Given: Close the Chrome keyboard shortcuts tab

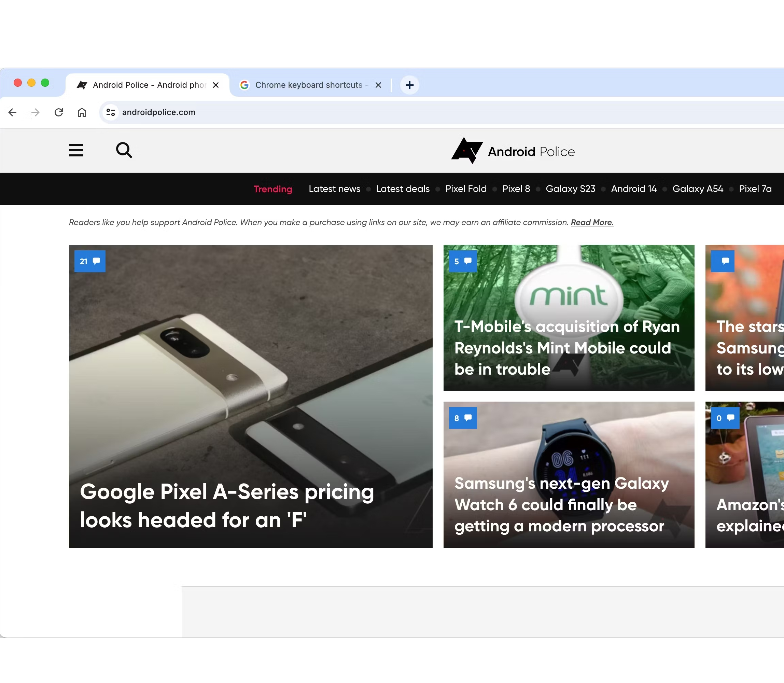Looking at the screenshot, I should [378, 85].
